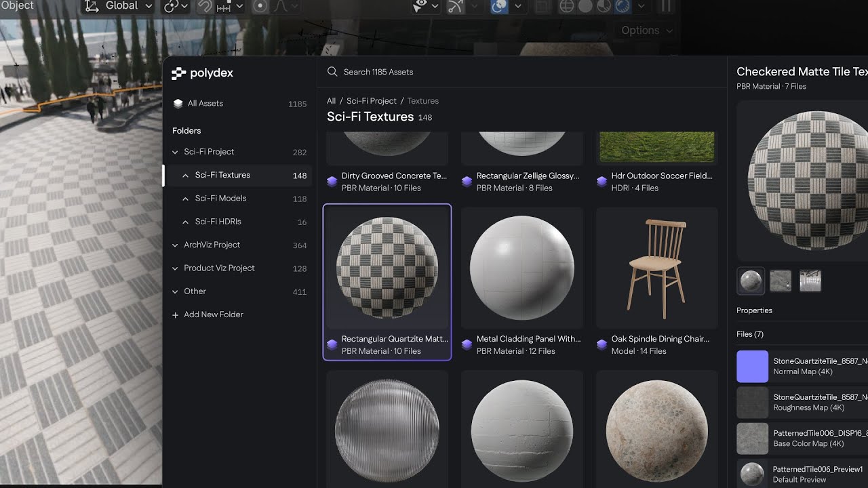Open Blender pivot point dropdown arrow
The image size is (868, 488).
coord(184,7)
